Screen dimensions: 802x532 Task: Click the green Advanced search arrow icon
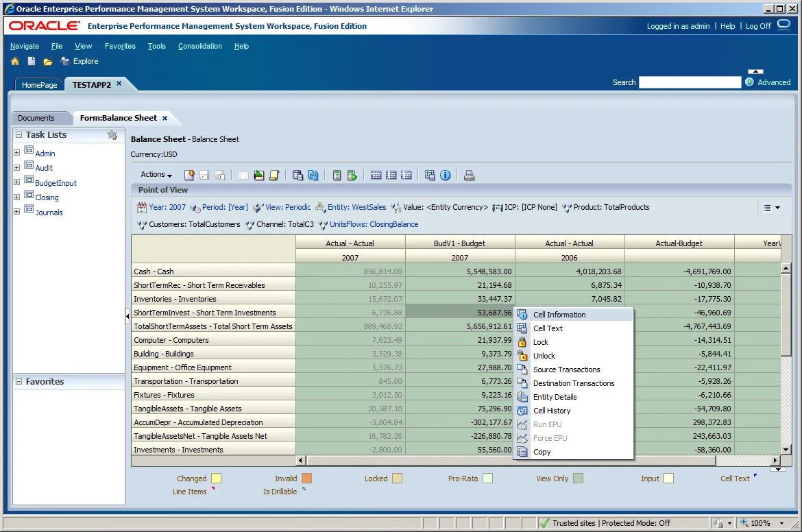point(750,82)
